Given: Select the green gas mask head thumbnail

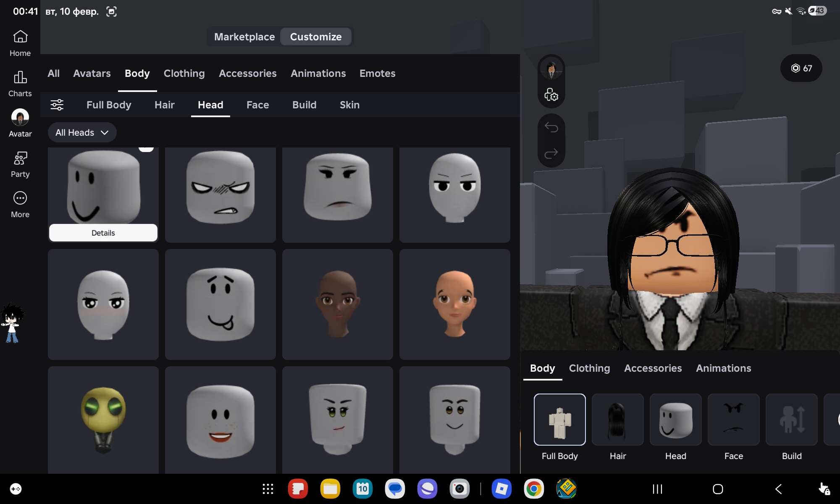Looking at the screenshot, I should click(x=103, y=420).
